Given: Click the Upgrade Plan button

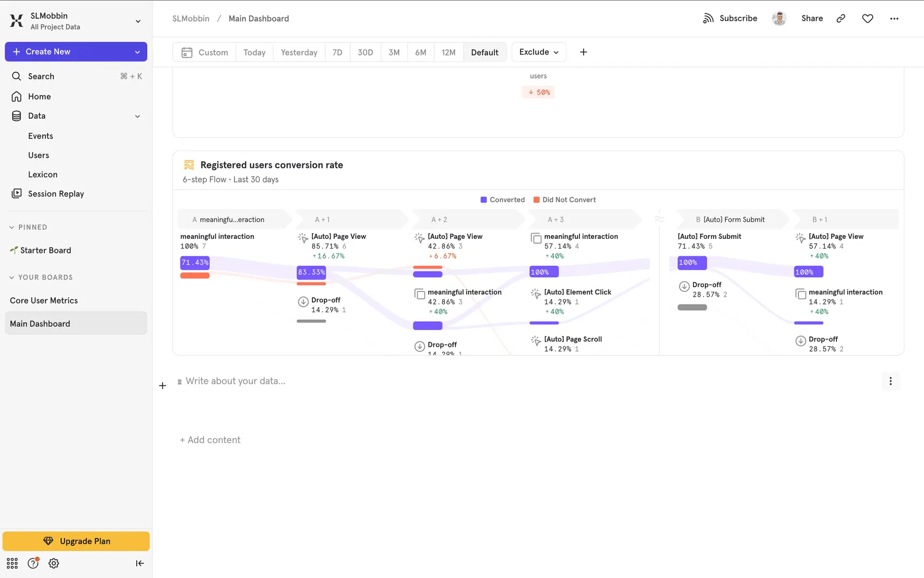Looking at the screenshot, I should [x=76, y=541].
